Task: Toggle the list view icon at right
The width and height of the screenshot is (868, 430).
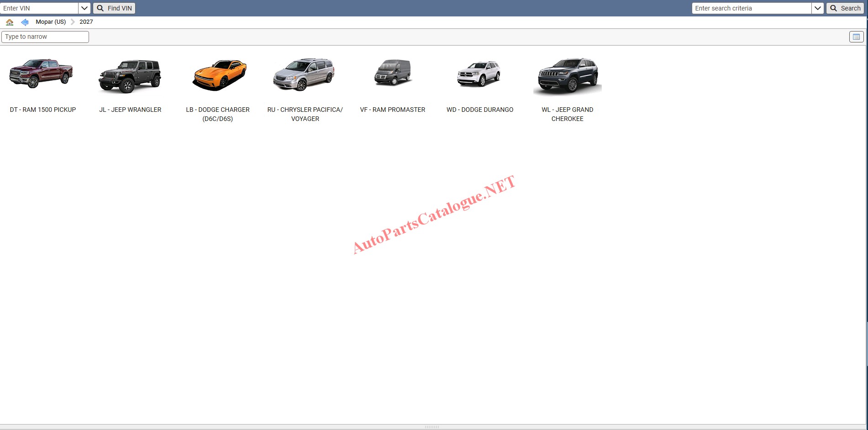Action: coord(856,37)
